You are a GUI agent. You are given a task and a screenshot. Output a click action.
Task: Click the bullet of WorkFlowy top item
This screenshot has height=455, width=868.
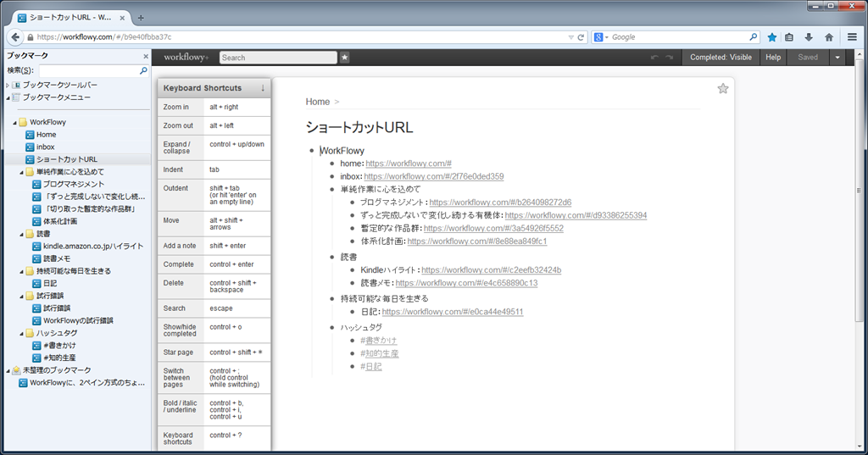(x=312, y=151)
